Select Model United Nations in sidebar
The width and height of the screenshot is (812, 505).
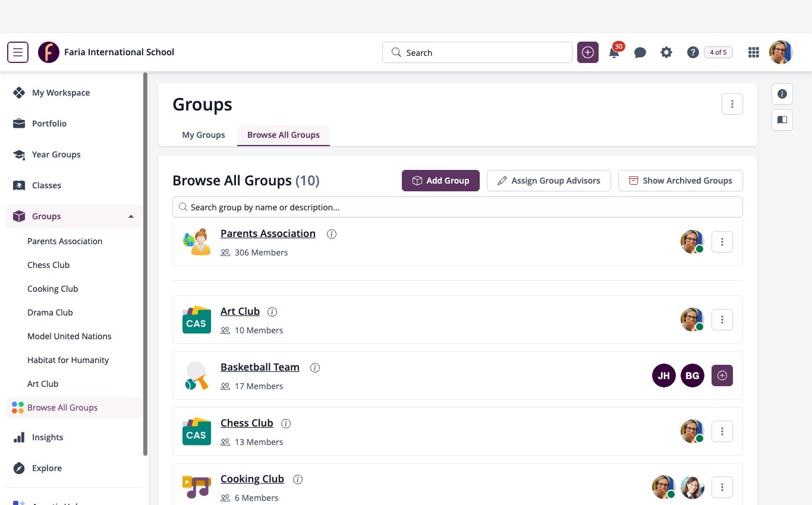point(70,336)
